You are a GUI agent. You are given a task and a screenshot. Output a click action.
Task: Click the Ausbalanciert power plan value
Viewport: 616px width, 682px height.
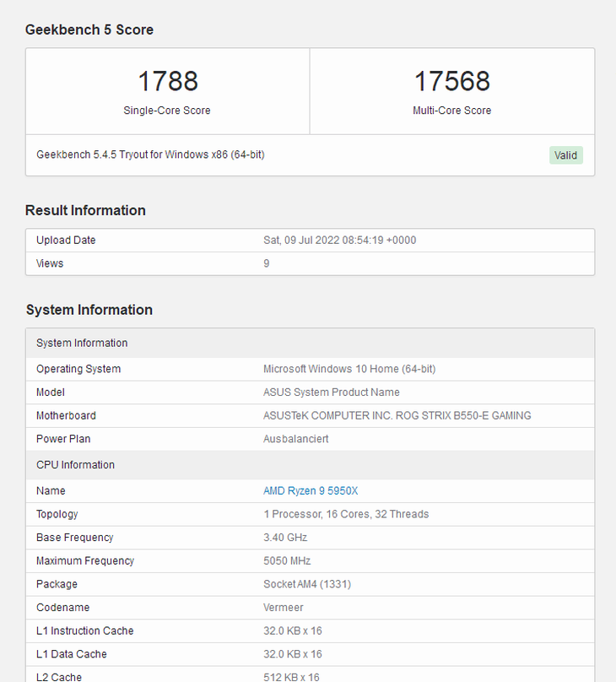point(296,439)
